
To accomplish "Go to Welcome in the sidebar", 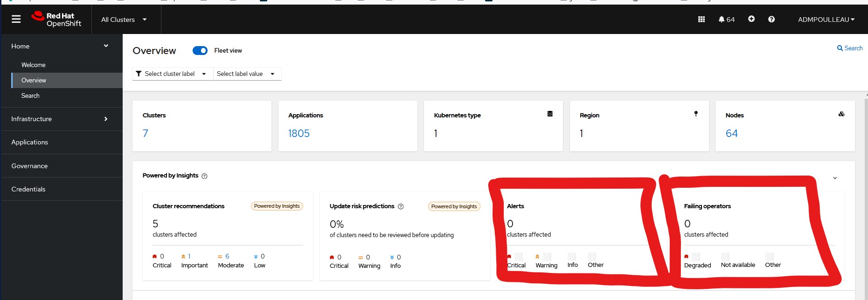I will click(34, 65).
